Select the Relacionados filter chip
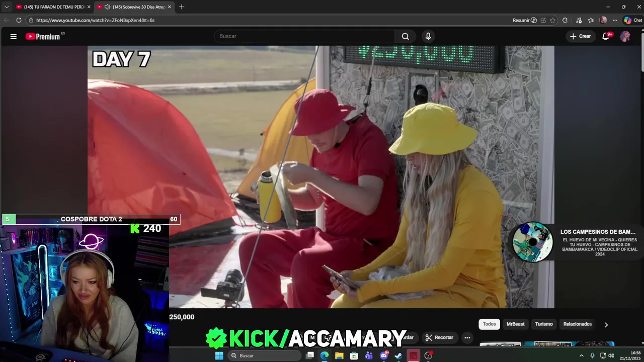This screenshot has height=362, width=644. click(577, 324)
